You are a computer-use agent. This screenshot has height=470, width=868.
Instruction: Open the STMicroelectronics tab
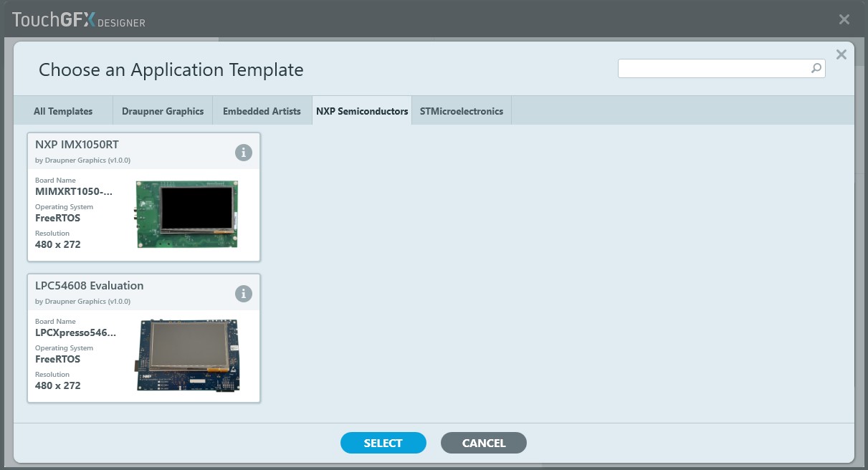point(462,111)
